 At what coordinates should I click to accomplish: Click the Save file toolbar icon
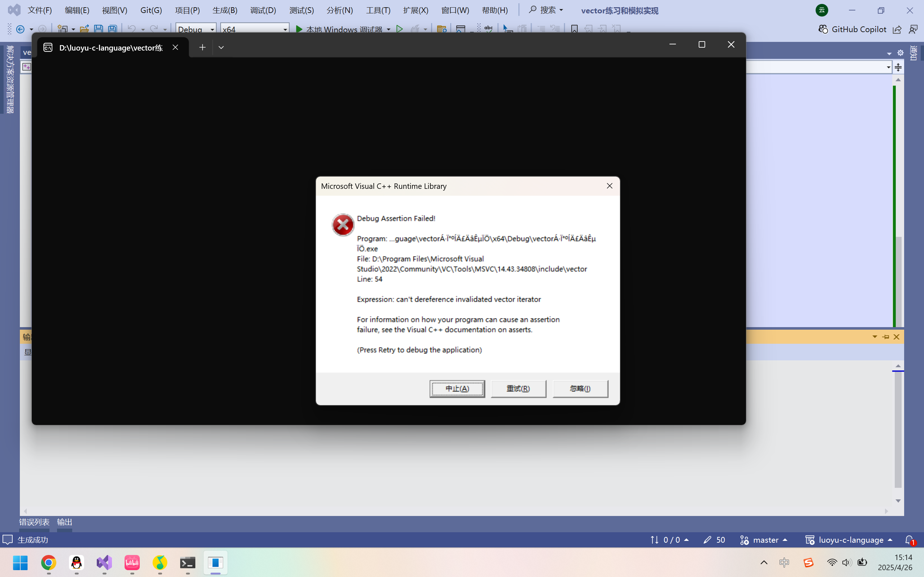pos(99,29)
